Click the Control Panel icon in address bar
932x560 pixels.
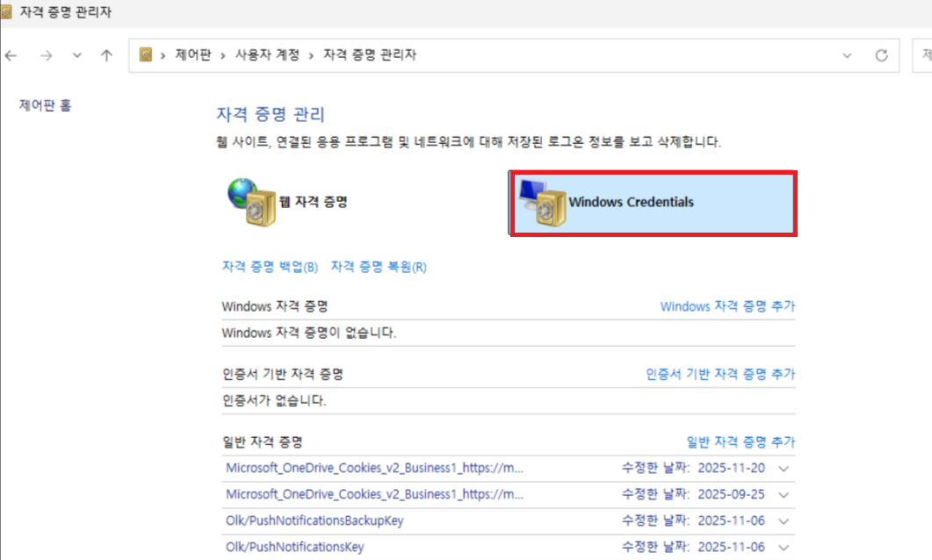tap(146, 55)
